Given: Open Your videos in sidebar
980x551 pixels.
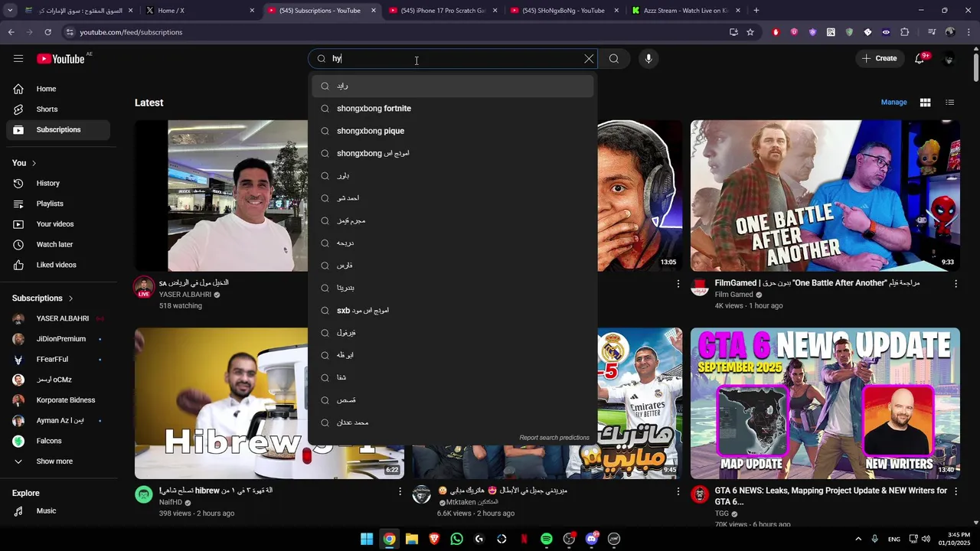Looking at the screenshot, I should tap(58, 224).
